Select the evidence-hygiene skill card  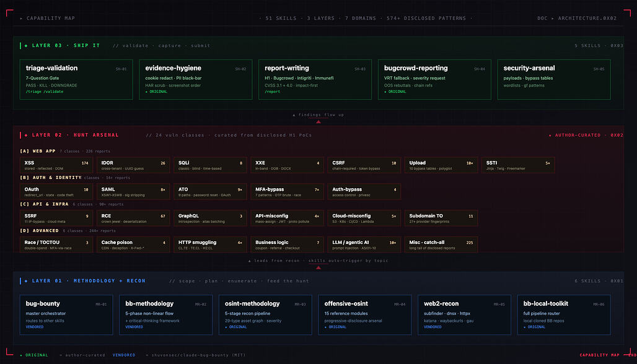pyautogui.click(x=195, y=79)
